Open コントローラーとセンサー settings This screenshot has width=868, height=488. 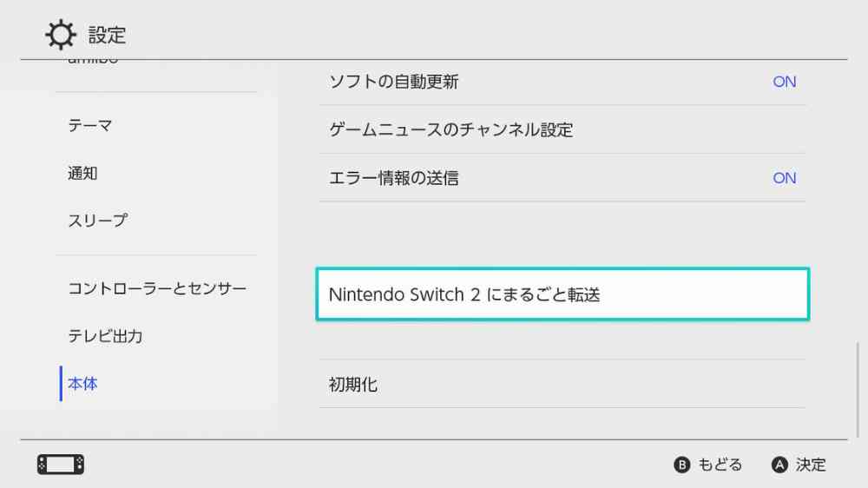point(157,288)
